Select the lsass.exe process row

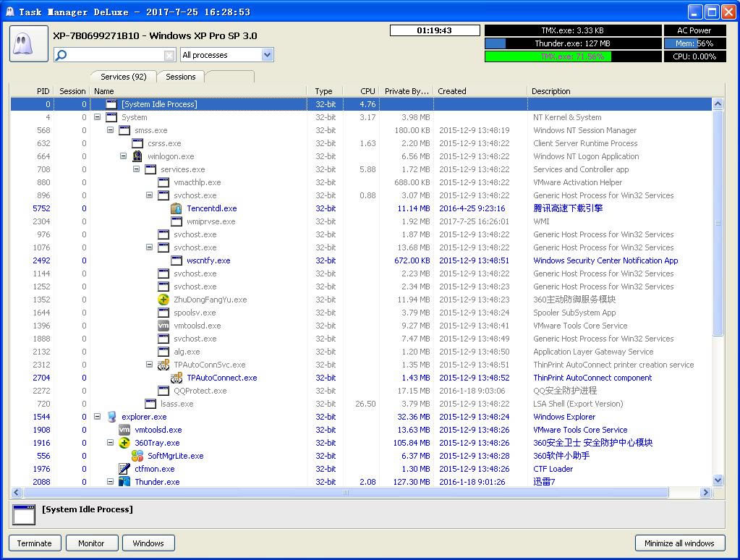(361, 404)
